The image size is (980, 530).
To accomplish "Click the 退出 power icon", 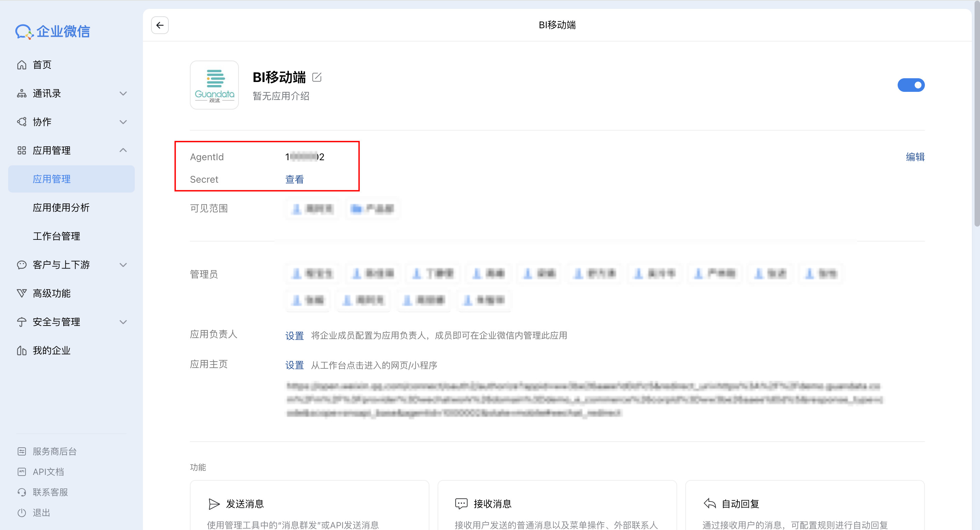I will click(22, 513).
